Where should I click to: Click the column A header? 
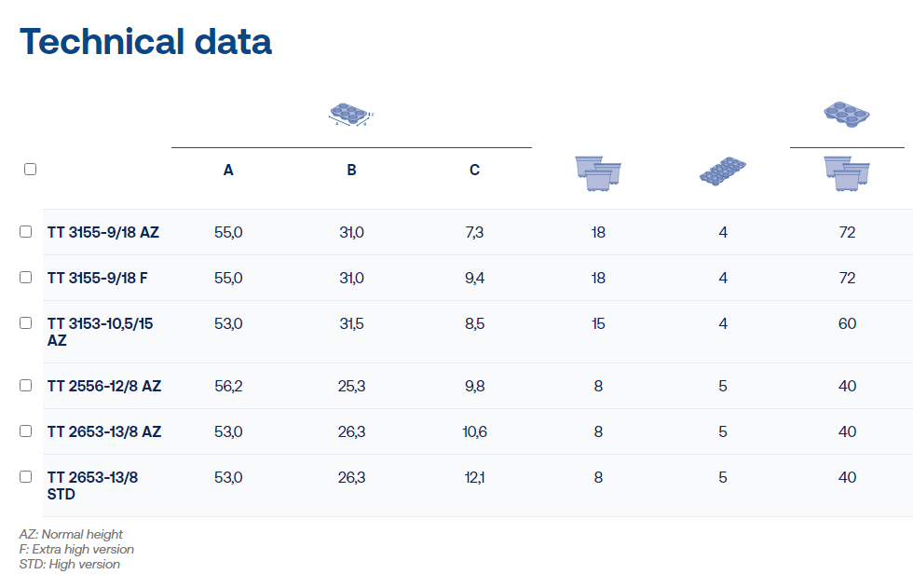point(228,171)
